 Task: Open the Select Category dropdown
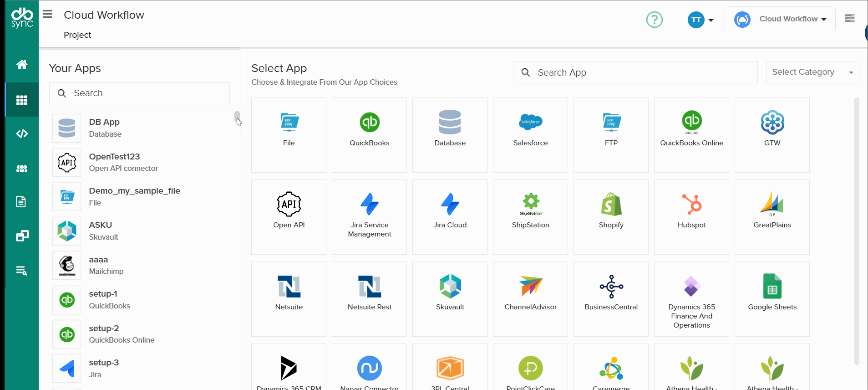812,72
